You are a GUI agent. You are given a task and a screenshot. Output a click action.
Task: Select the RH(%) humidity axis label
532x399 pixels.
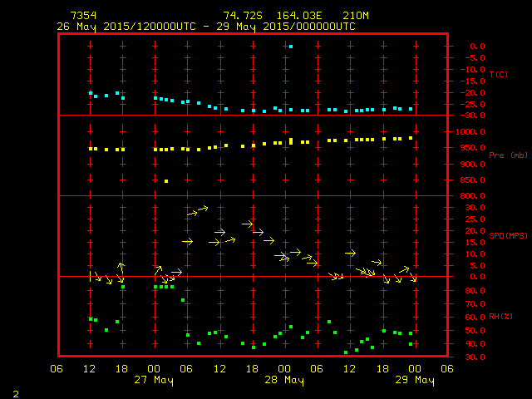498,316
